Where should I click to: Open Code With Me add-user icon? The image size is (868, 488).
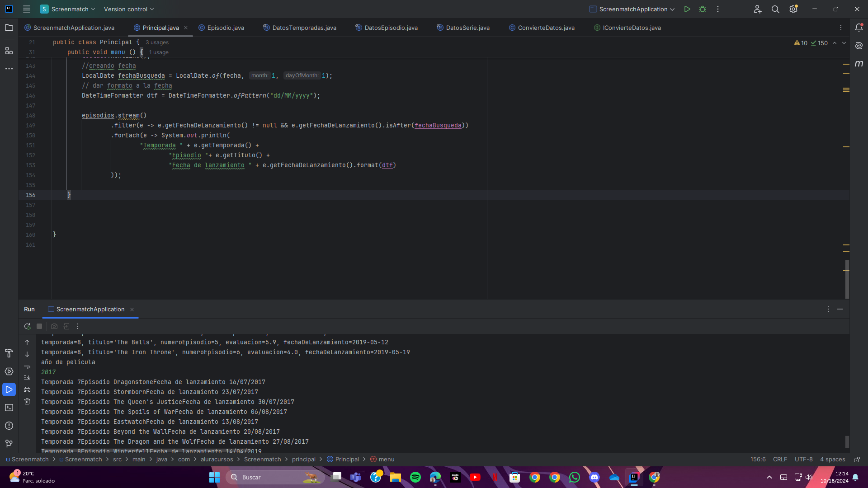point(758,9)
